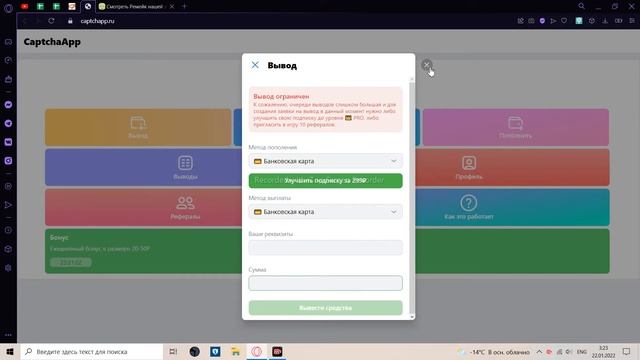640x360 pixels.
Task: Open the Windows Start menu
Action: pos(10,351)
